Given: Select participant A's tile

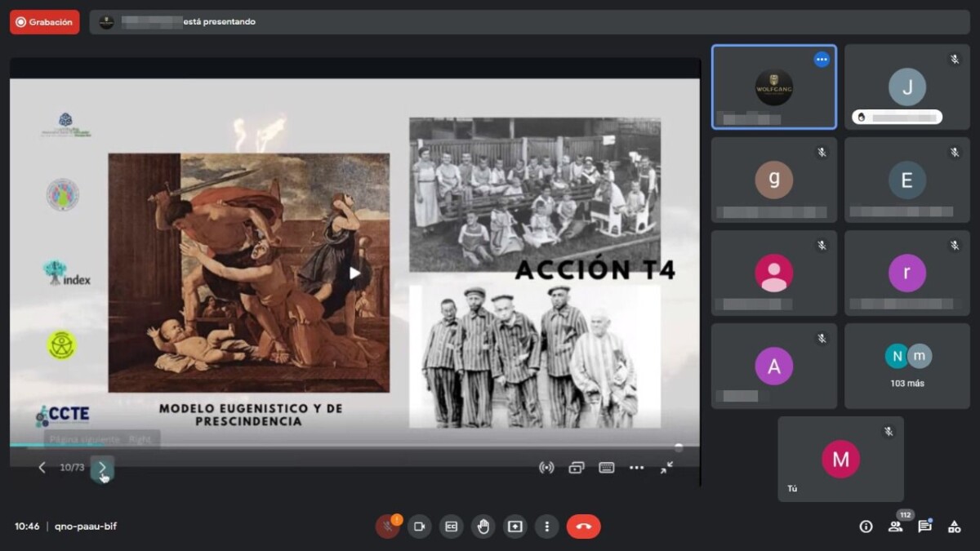Looking at the screenshot, I should [x=774, y=366].
